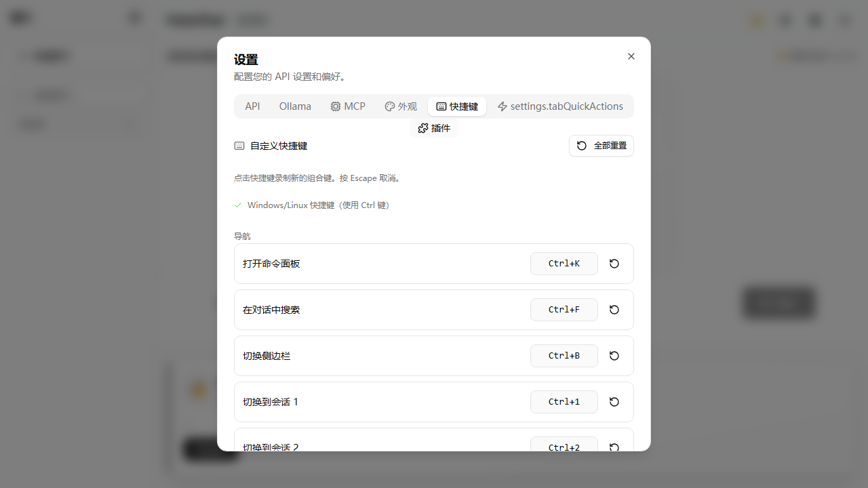Open the settings.tabQuickActions section
The height and width of the screenshot is (488, 868).
tap(560, 106)
